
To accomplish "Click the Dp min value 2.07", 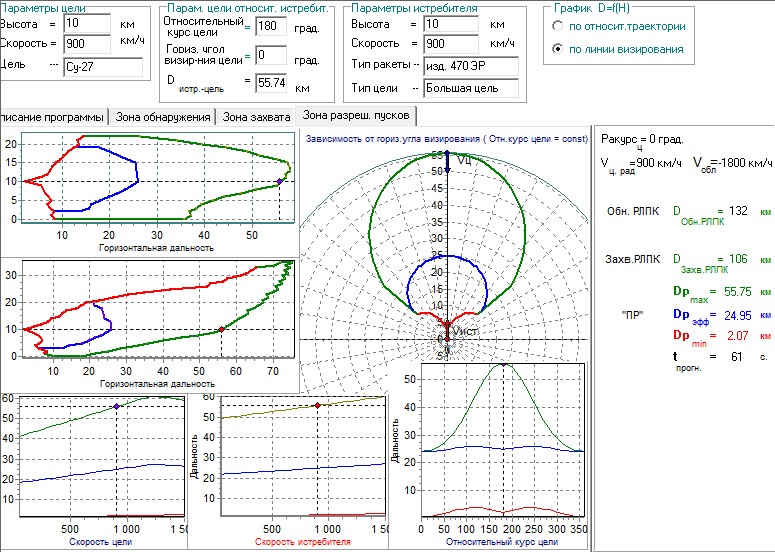I will click(x=738, y=336).
